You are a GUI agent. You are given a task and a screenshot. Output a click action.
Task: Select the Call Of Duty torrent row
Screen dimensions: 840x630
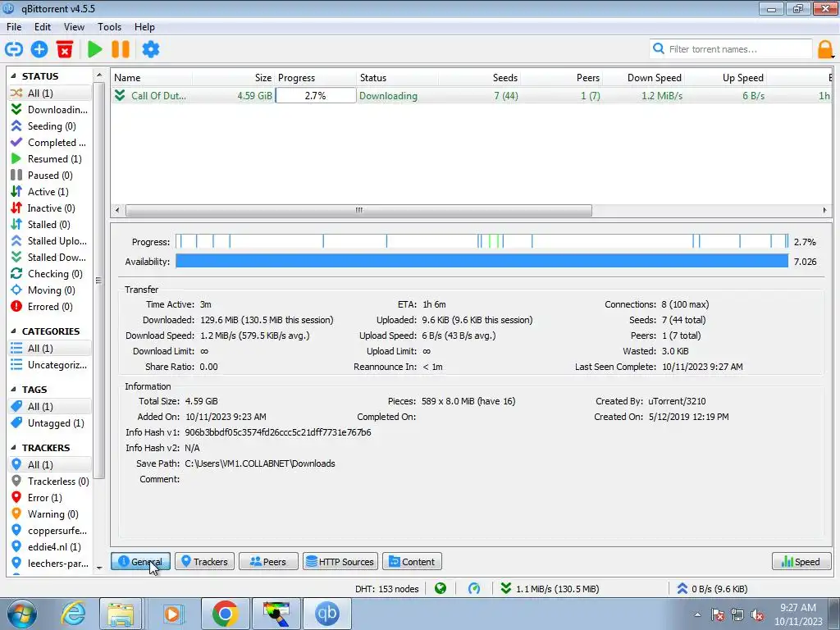[x=472, y=95]
